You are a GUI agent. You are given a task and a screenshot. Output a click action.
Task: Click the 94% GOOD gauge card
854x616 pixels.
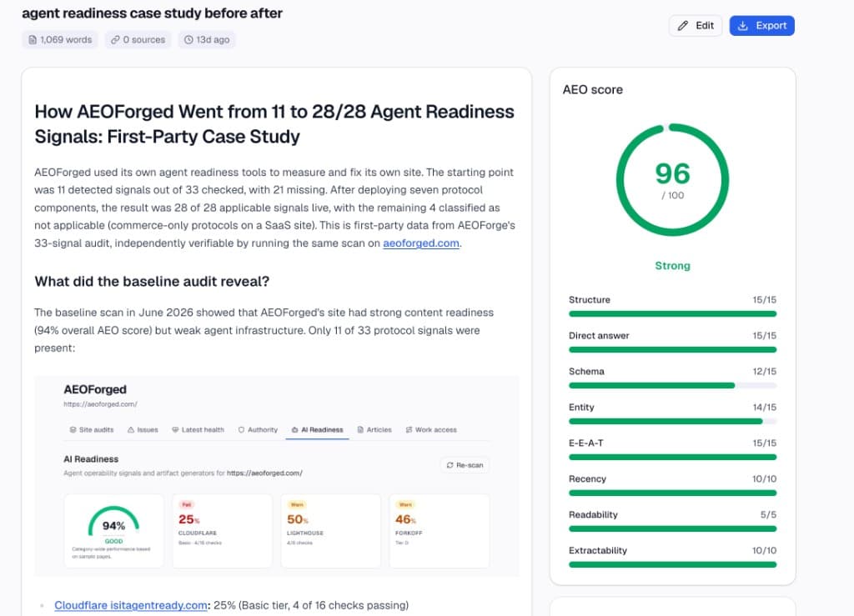tap(113, 531)
